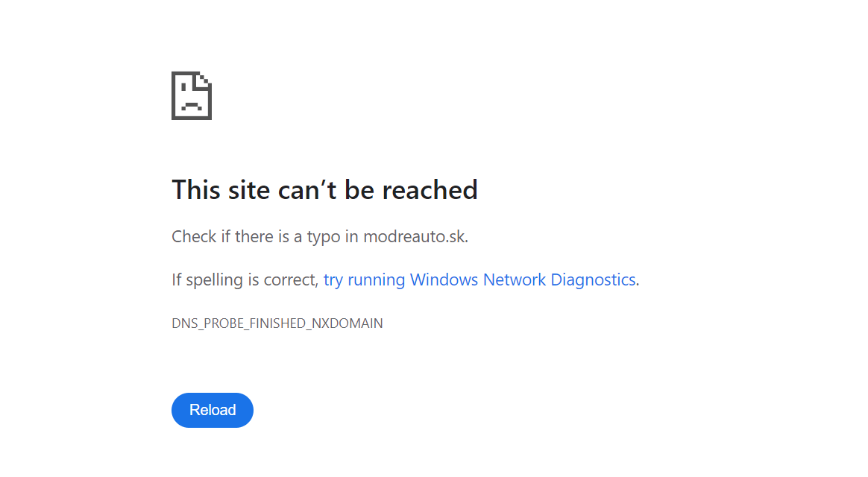The image size is (868, 477).
Task: Click the word "typo" in the message
Action: (323, 237)
